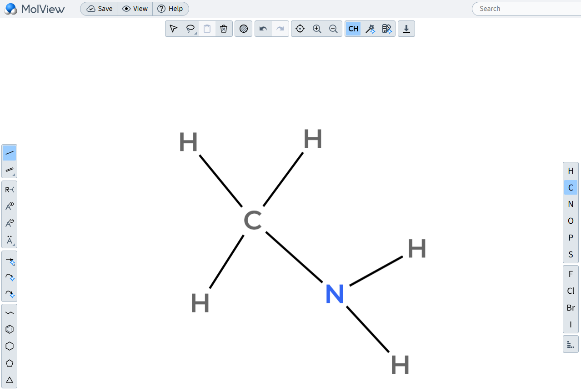The image size is (581, 392).
Task: Open the periodic table icon
Action: coord(571,344)
